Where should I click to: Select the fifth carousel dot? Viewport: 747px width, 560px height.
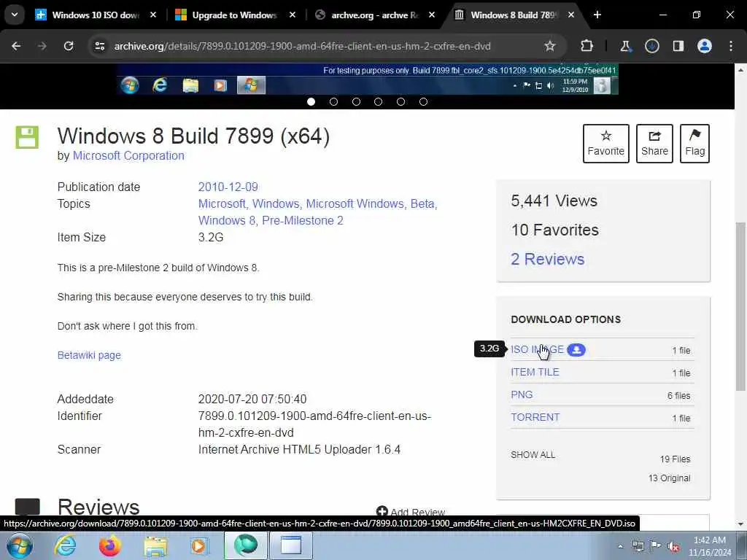click(400, 101)
